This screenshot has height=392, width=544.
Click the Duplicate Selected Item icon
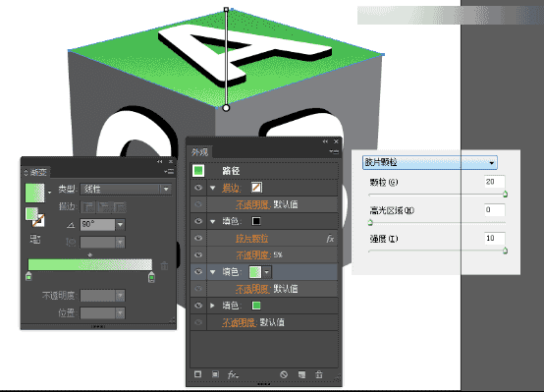pyautogui.click(x=301, y=374)
